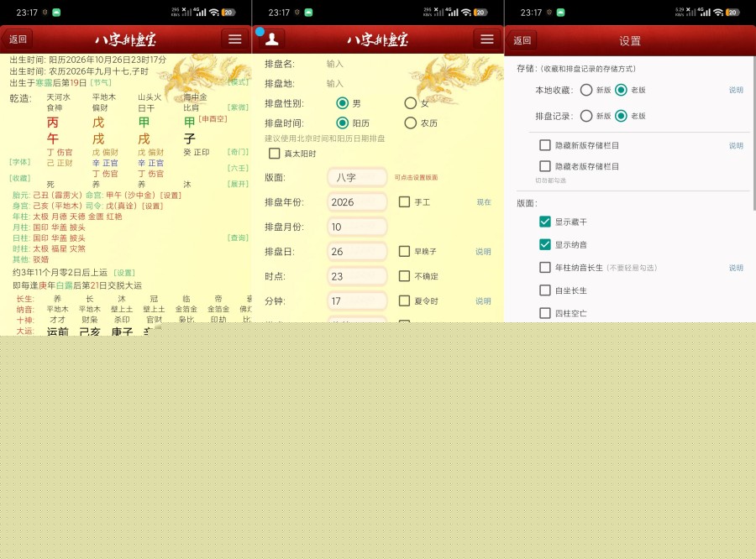
Task: Check the 不确定 checkbox
Action: coord(404,276)
